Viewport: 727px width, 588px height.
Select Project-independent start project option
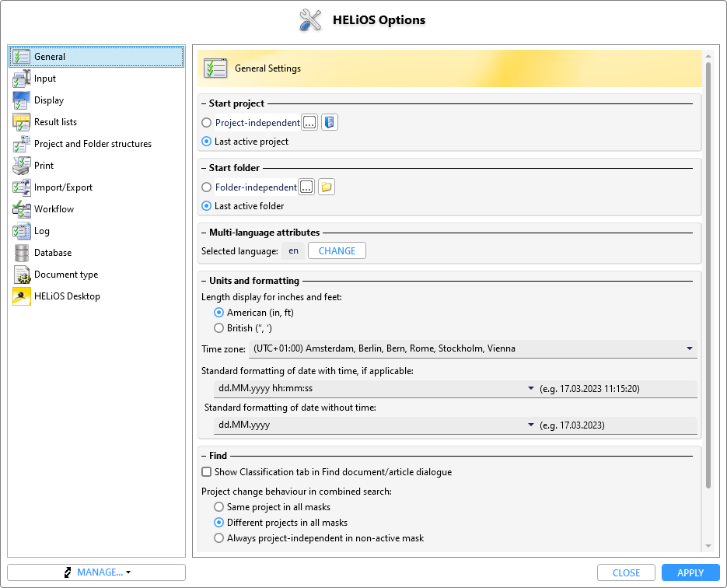(206, 123)
